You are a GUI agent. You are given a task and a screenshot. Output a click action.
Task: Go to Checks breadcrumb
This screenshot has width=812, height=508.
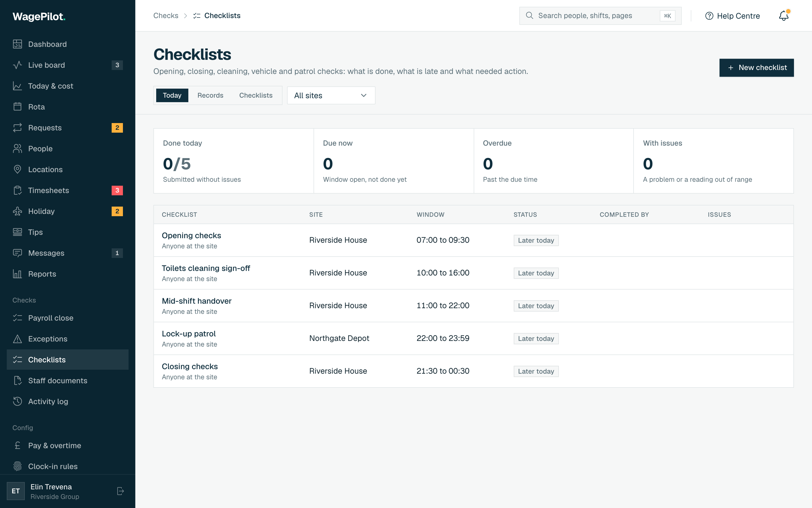(x=166, y=16)
